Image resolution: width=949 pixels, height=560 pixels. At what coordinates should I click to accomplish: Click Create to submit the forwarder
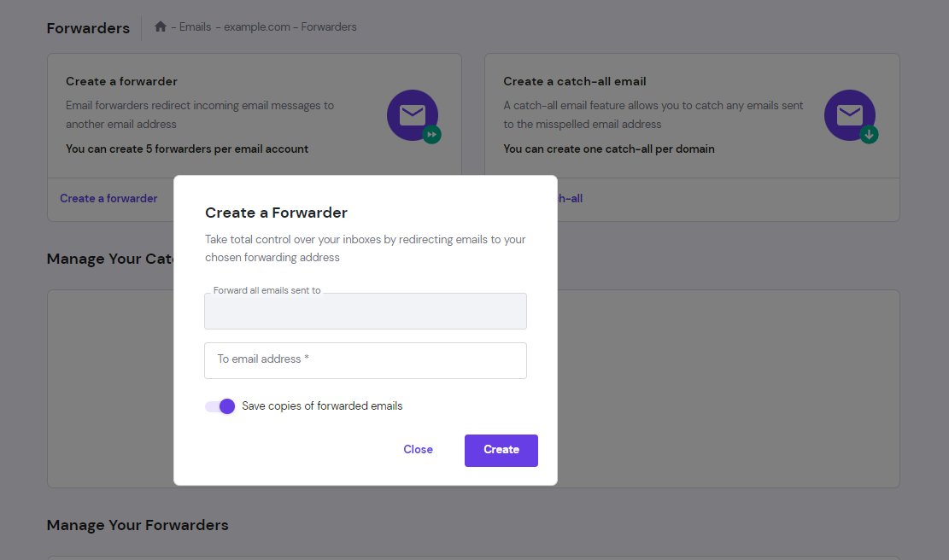[x=501, y=450]
